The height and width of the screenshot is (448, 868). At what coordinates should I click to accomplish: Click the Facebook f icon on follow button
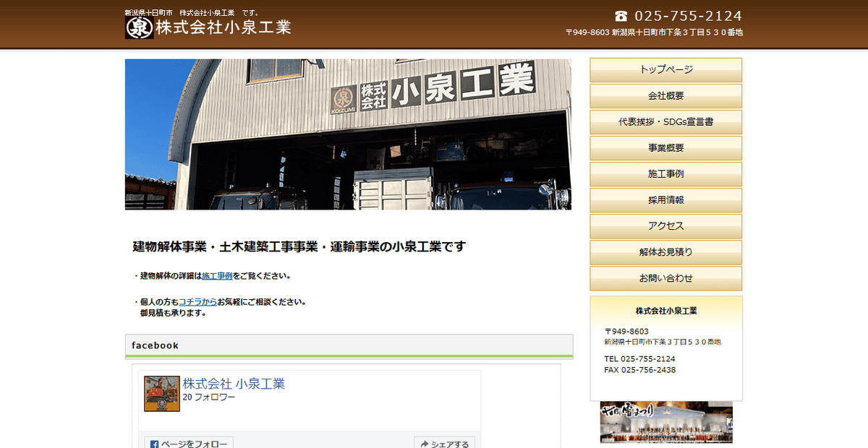tap(153, 445)
